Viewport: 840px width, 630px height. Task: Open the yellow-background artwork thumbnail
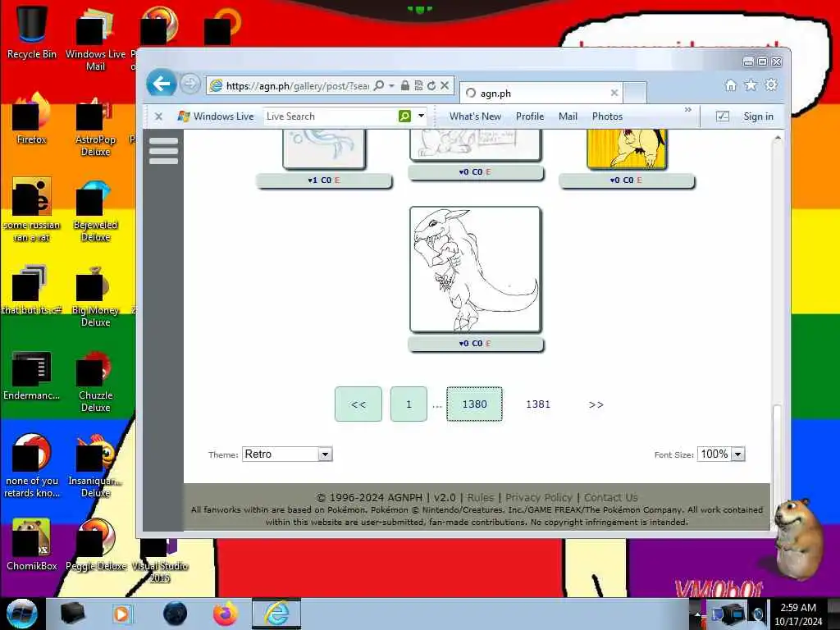point(626,148)
